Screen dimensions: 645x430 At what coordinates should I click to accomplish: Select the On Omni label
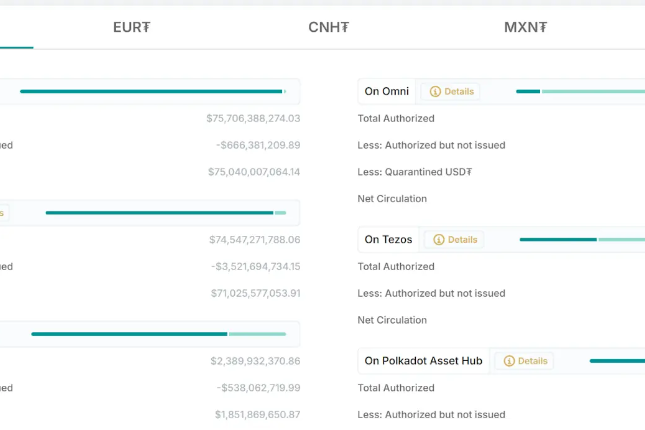[387, 91]
